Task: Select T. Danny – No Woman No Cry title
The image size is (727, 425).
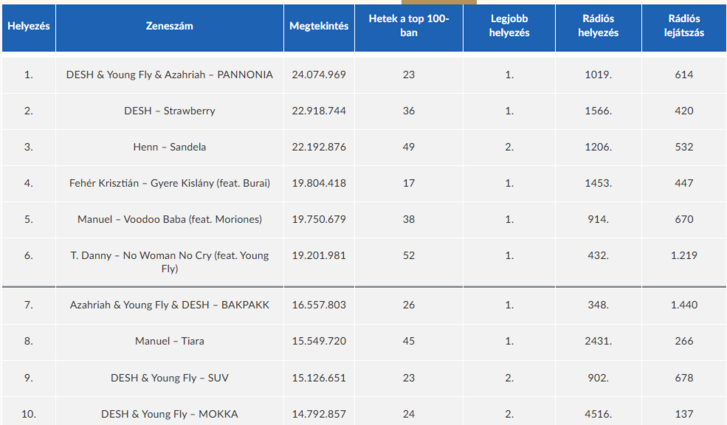Action: tap(169, 262)
